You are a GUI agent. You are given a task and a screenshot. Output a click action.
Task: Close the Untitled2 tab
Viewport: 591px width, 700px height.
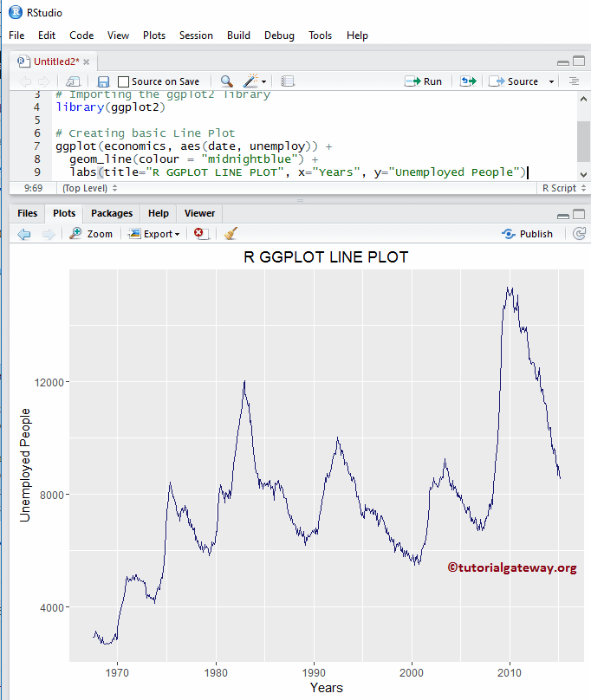click(x=86, y=62)
